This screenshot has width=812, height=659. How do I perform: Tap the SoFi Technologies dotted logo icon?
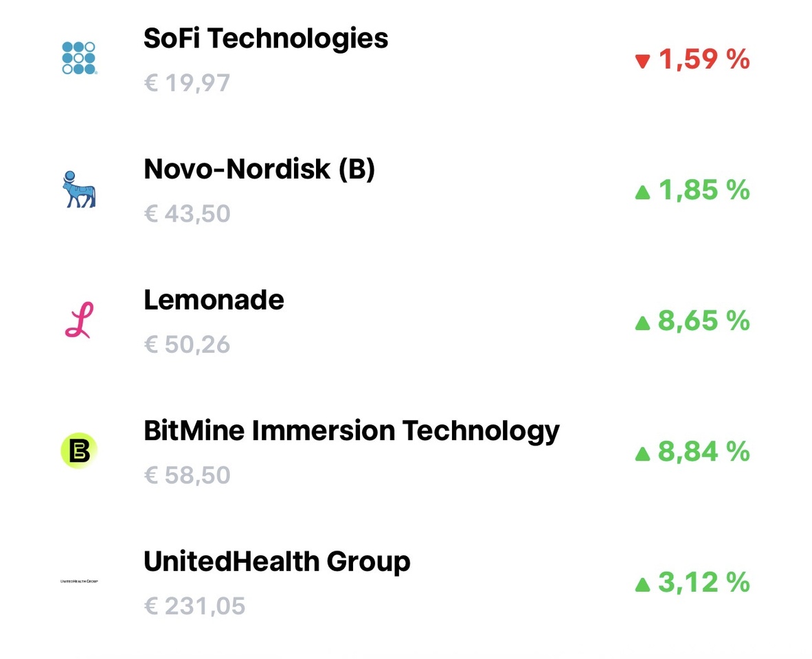point(79,58)
